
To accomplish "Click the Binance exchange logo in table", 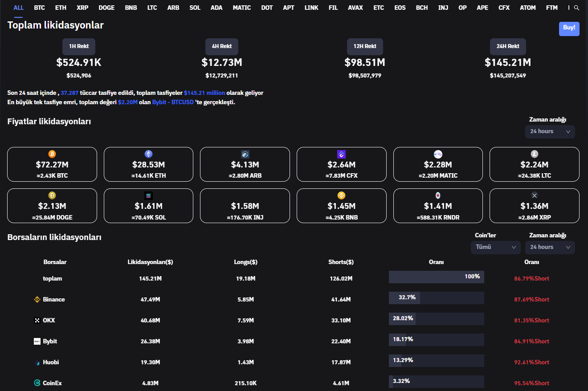I will (37, 300).
